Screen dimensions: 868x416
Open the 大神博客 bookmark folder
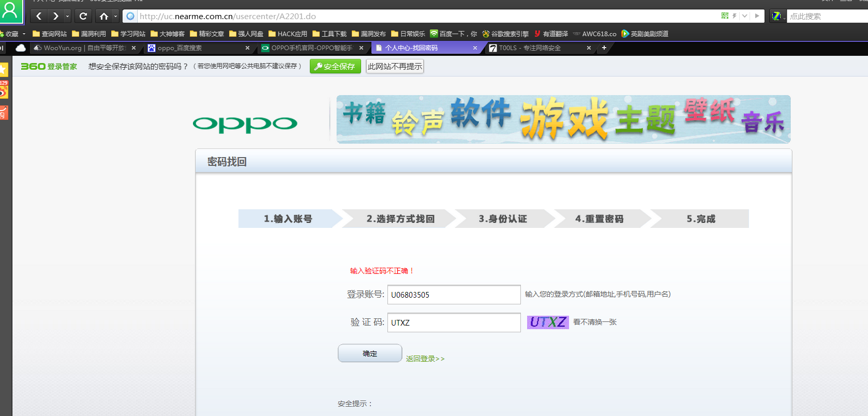coord(168,34)
